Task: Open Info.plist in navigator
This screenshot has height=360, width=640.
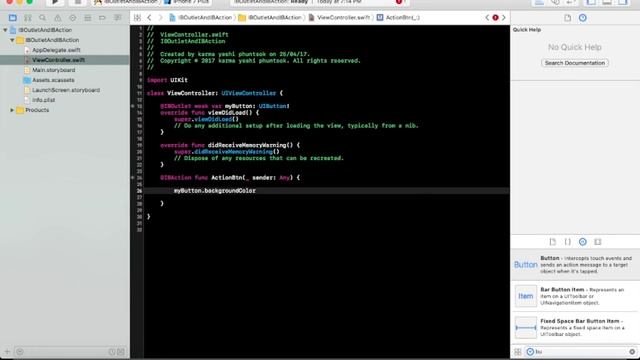Action: click(43, 100)
